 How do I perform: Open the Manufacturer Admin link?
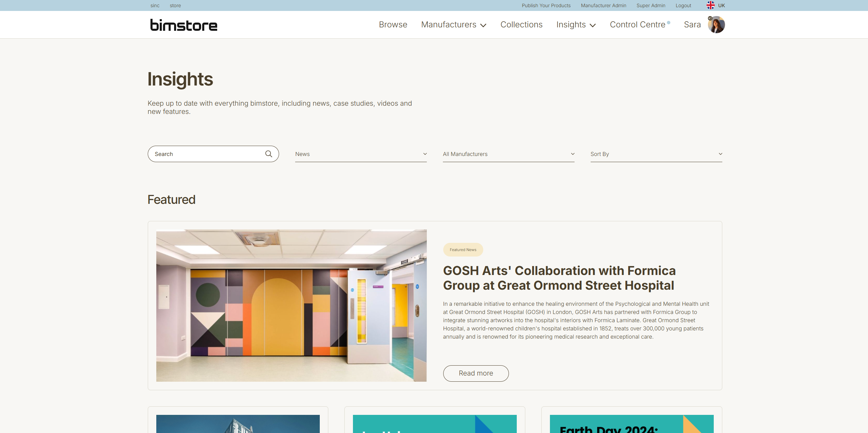[x=604, y=5]
